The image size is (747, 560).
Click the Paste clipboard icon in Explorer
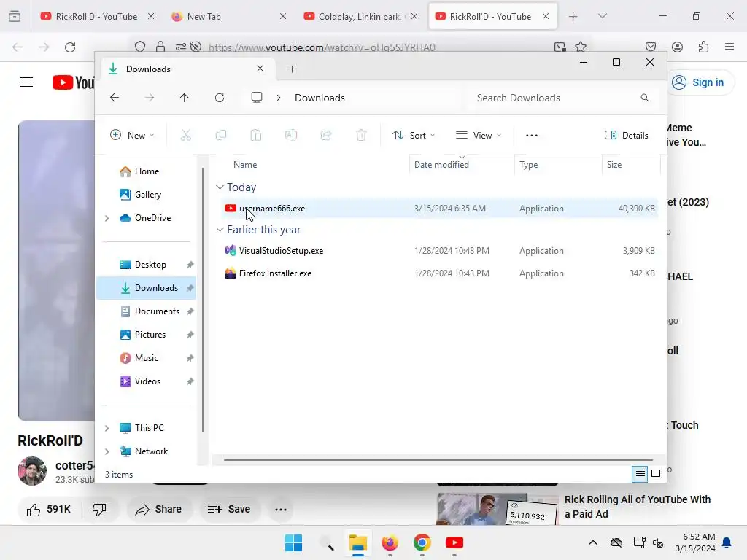(x=256, y=136)
